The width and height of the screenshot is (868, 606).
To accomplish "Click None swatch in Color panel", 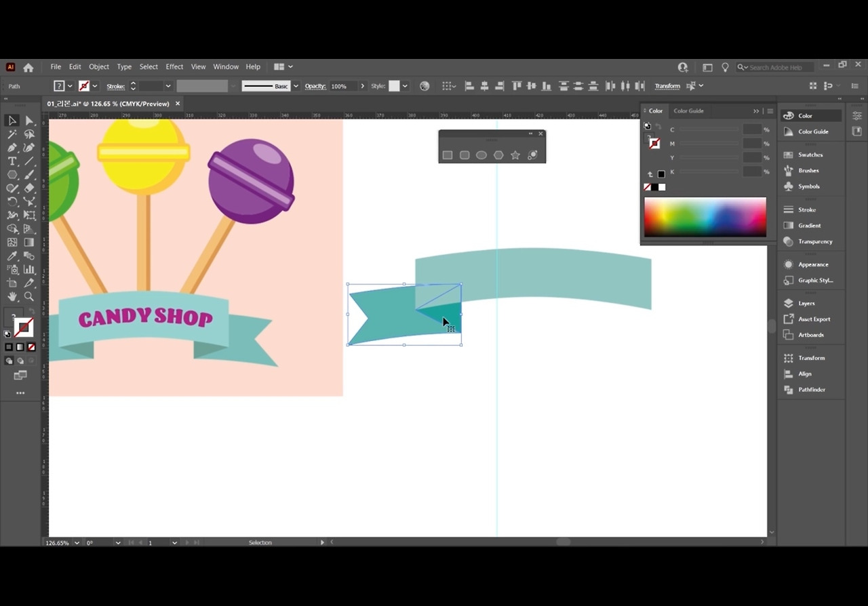I will (x=647, y=187).
